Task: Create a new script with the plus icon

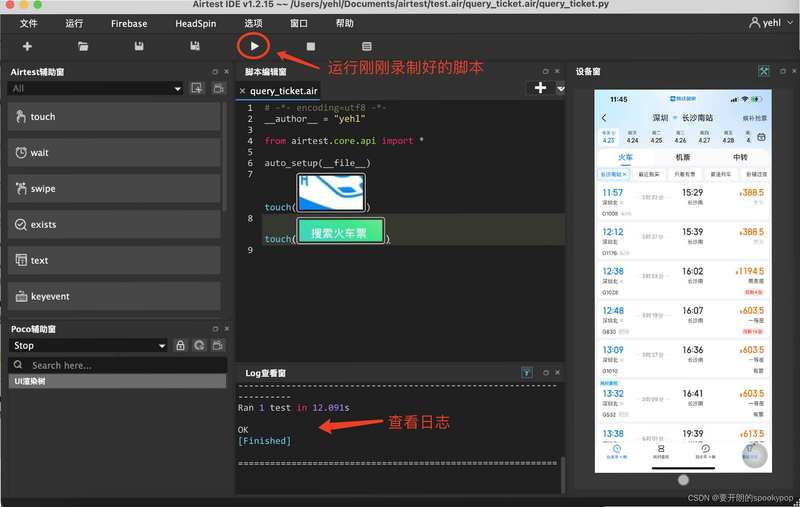Action: (x=28, y=46)
